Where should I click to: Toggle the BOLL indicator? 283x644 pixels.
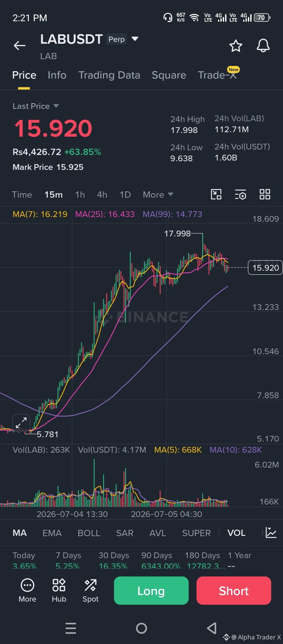click(x=89, y=533)
